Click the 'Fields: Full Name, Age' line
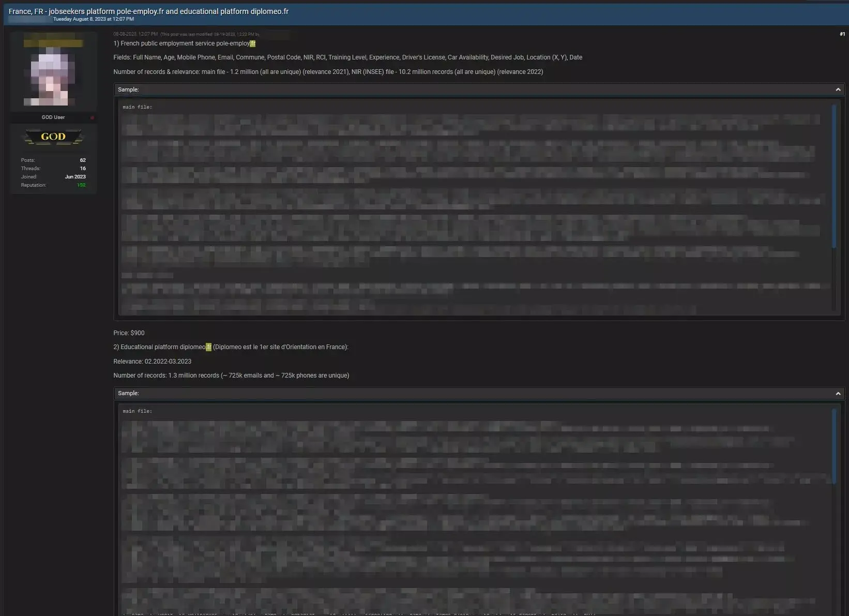 coord(348,57)
